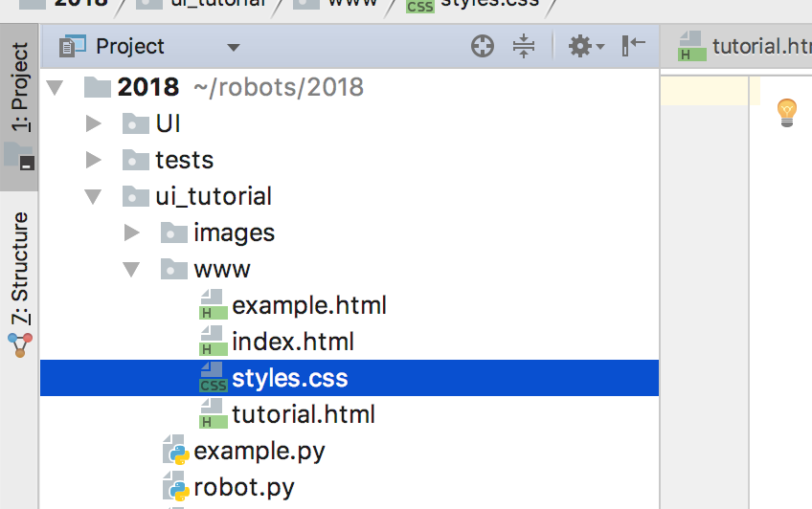Open the Project view dropdown arrow
The height and width of the screenshot is (509, 812).
point(234,48)
